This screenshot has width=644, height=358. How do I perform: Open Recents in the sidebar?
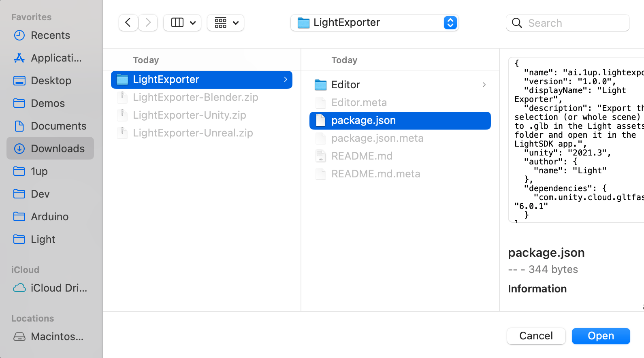click(50, 35)
